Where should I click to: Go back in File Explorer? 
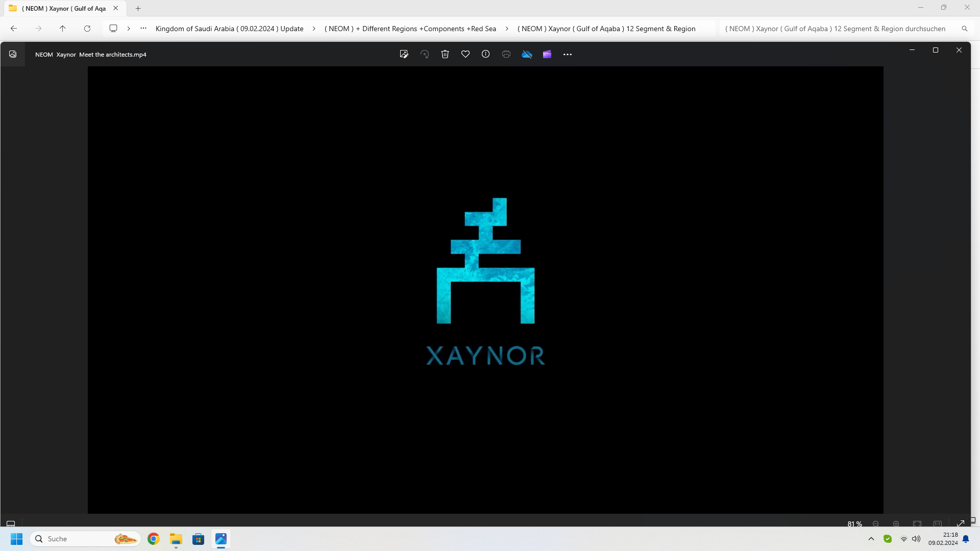(14, 29)
